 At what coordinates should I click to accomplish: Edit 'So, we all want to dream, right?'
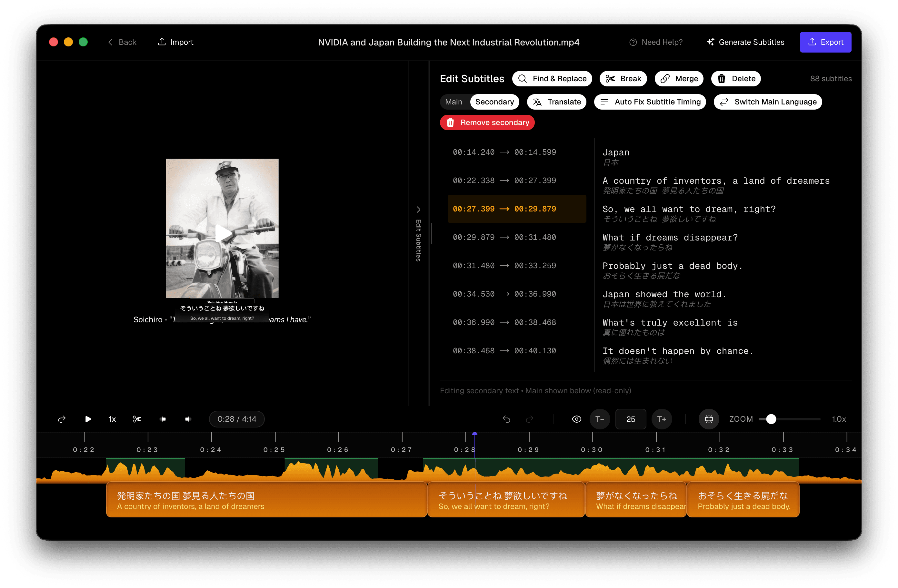coord(689,209)
